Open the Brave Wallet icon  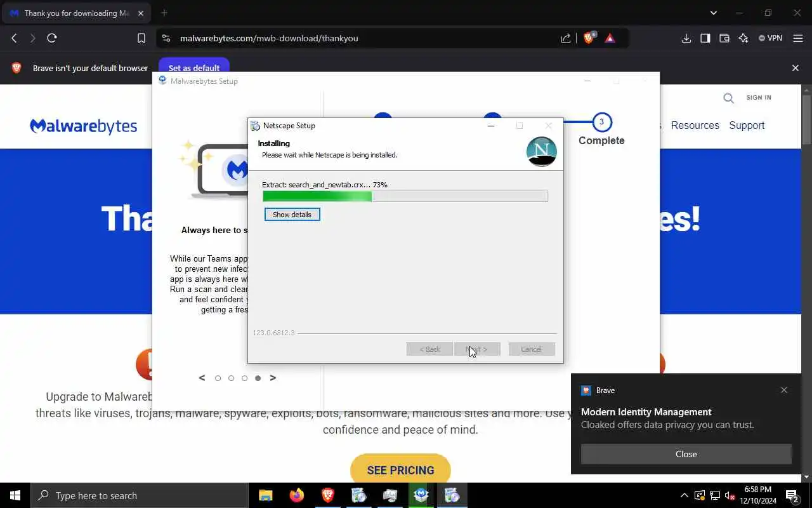coord(724,38)
